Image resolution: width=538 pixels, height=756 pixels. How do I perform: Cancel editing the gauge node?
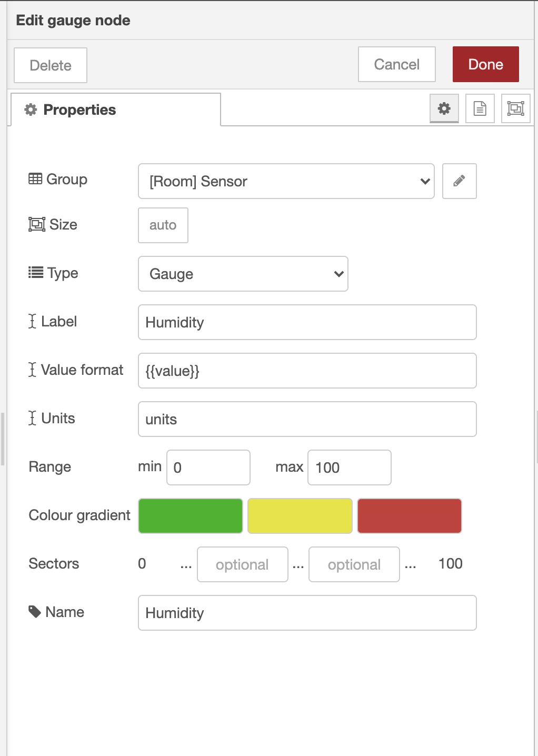click(x=396, y=64)
